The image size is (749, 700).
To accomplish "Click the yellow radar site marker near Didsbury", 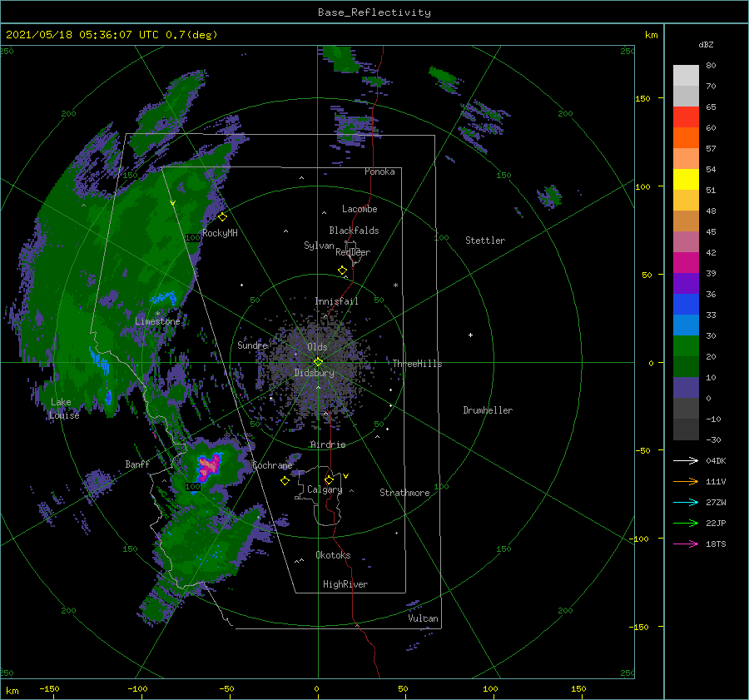I will pos(318,362).
